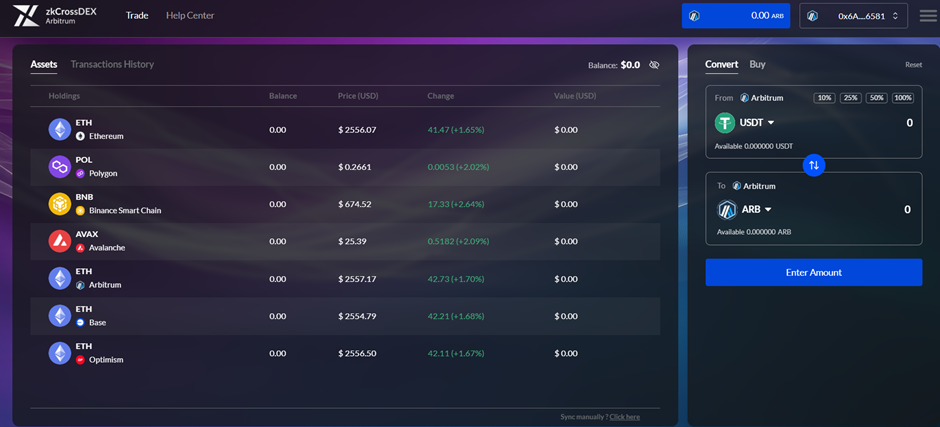Click the 42.11 (+1.67%) change value
Image resolution: width=940 pixels, height=427 pixels.
(456, 353)
